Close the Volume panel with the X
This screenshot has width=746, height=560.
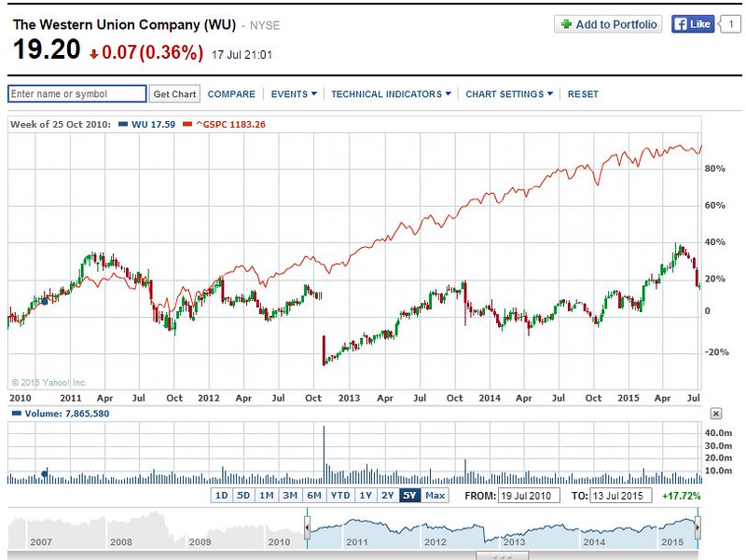715,414
